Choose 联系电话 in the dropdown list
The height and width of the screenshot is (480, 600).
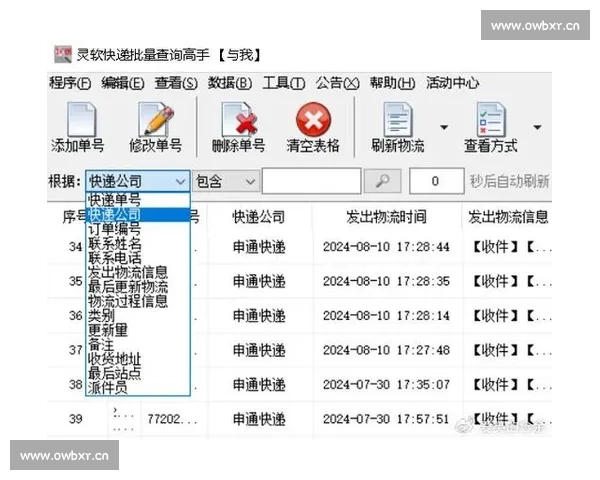pos(138,258)
